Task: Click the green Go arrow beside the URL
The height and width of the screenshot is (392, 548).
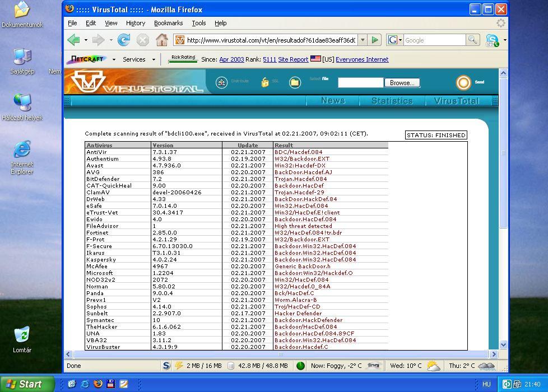Action: pos(375,40)
